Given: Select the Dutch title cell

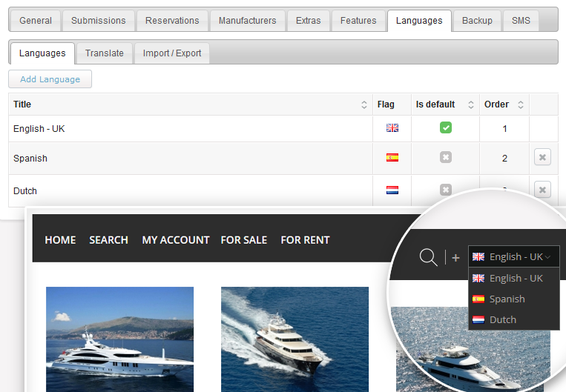Looking at the screenshot, I should coord(191,190).
